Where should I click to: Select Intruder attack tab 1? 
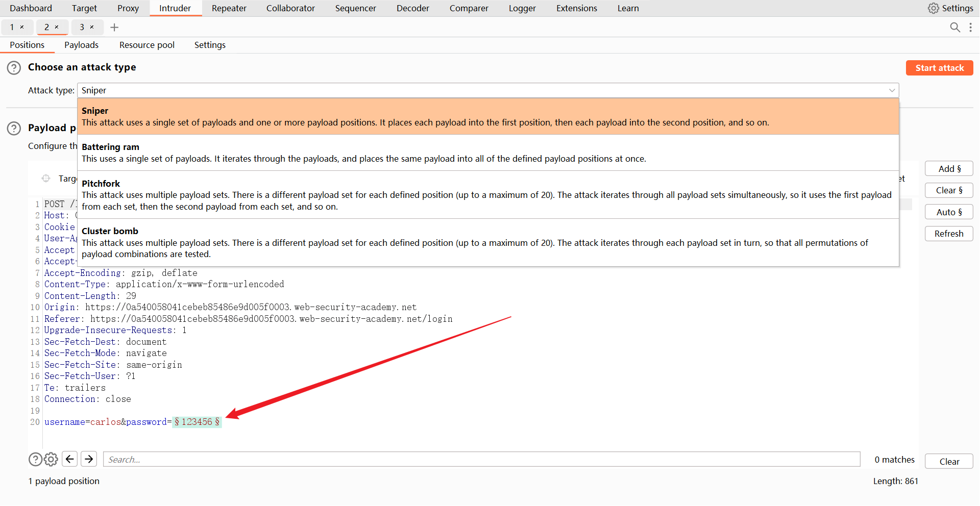point(12,27)
